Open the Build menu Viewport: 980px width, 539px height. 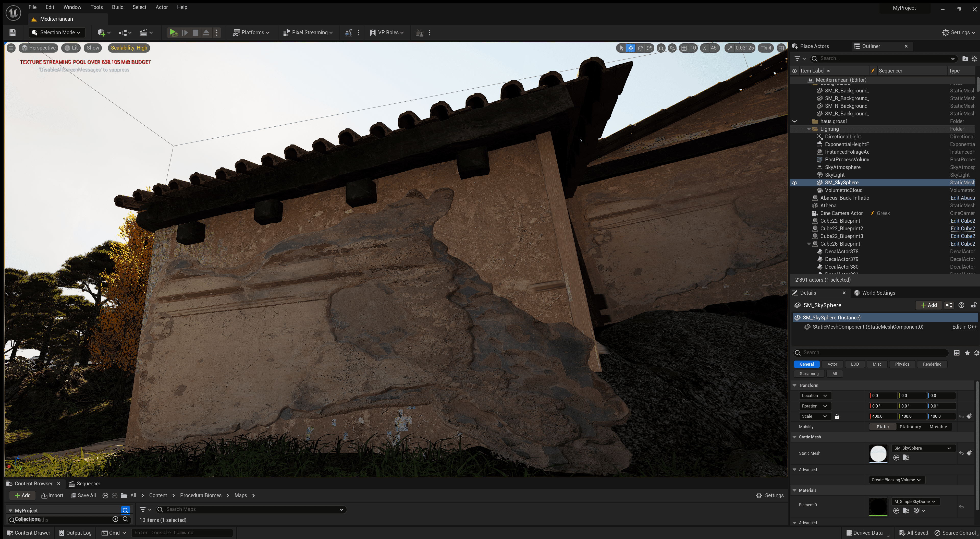118,7
